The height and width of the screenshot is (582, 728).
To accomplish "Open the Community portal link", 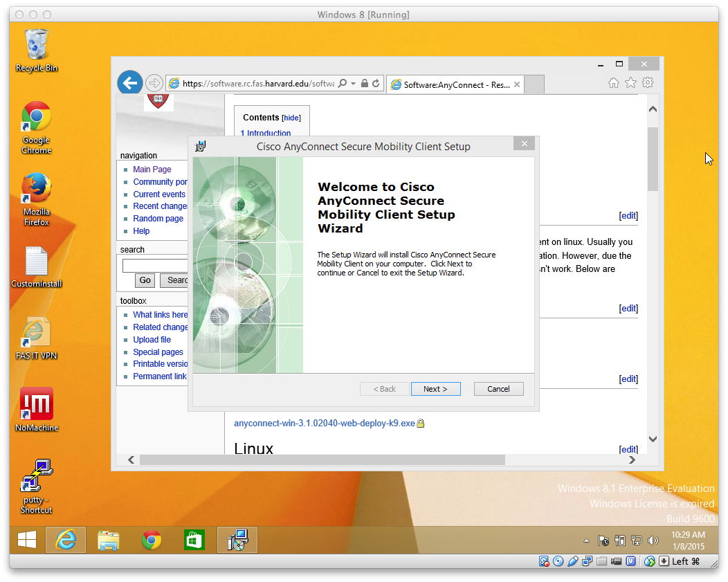I will 160,182.
